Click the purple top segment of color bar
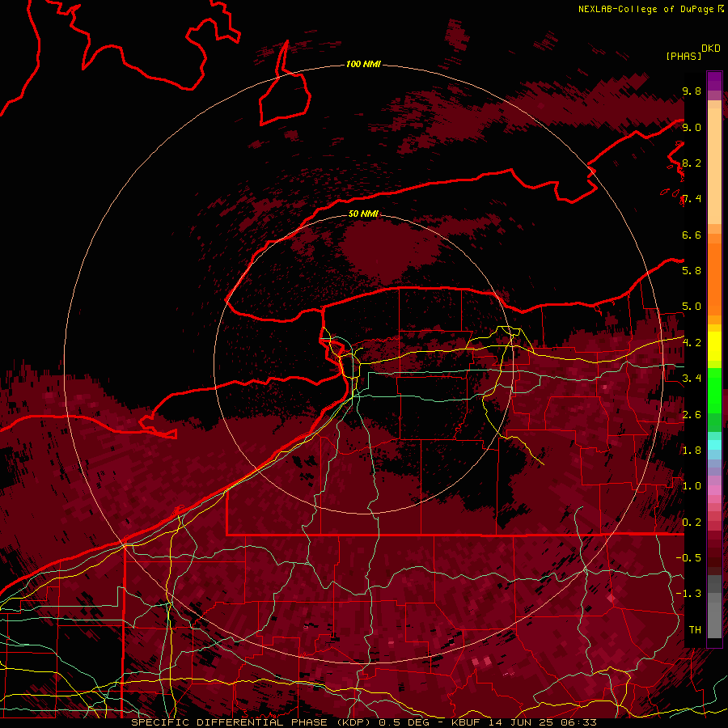Viewport: 728px width, 728px height. tap(714, 81)
